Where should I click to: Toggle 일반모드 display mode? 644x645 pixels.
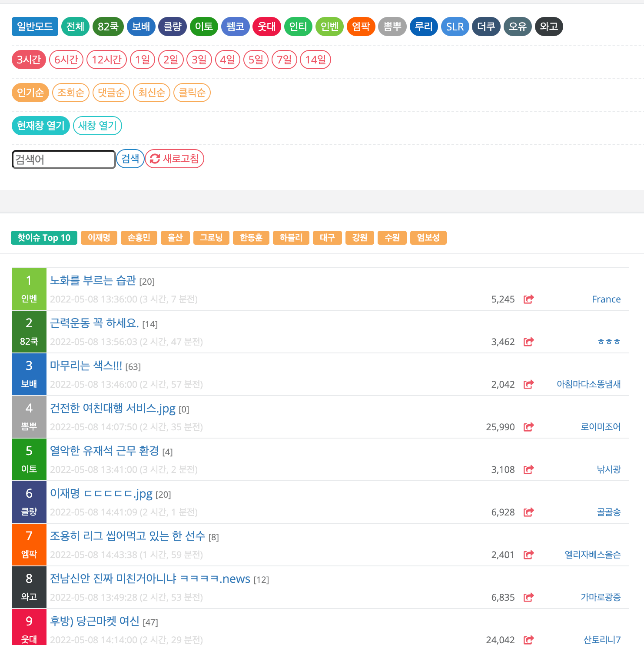click(35, 27)
